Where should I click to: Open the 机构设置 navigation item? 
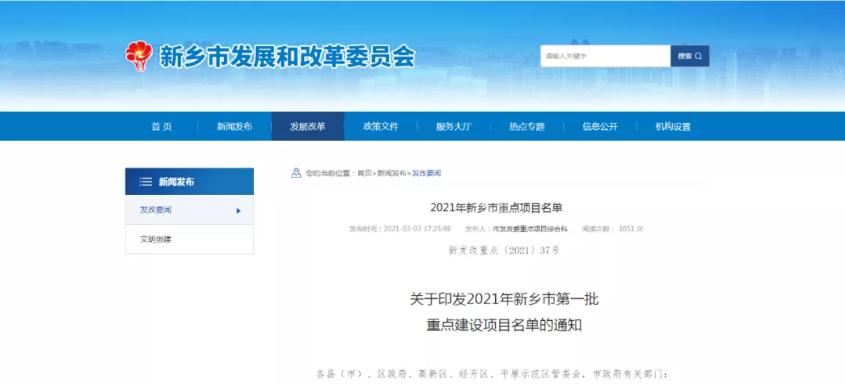click(x=673, y=127)
